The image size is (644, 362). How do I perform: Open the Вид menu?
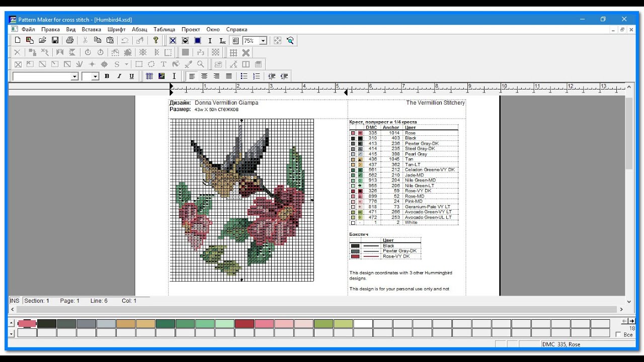pos(71,29)
